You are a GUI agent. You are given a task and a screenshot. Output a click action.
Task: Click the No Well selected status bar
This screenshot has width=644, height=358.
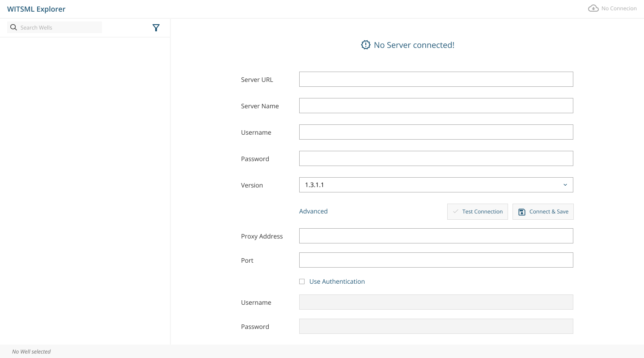point(31,351)
